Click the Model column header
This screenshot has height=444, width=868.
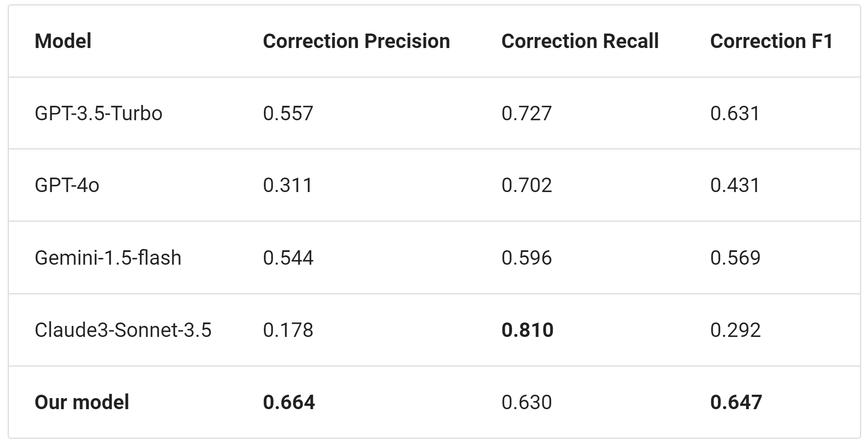63,41
